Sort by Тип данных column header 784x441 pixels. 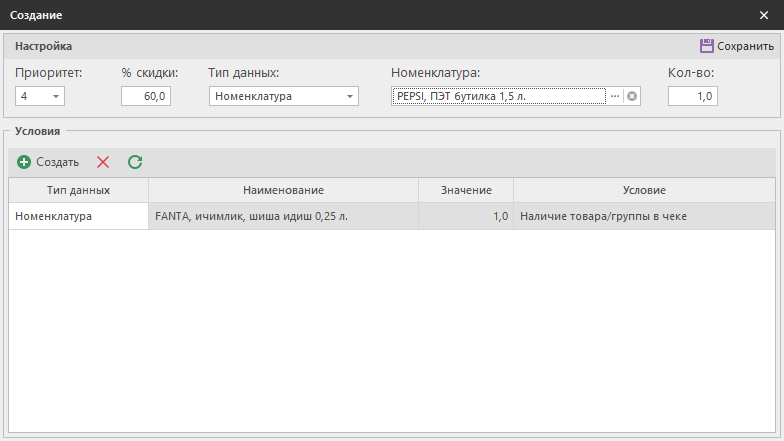(78, 190)
